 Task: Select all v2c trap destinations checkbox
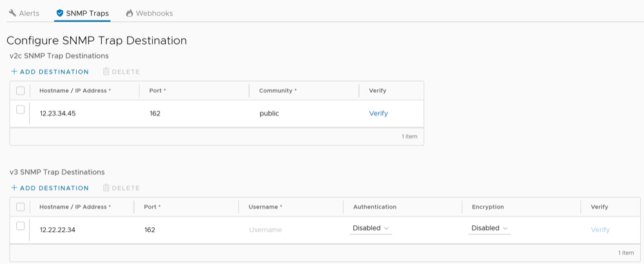[x=21, y=91]
